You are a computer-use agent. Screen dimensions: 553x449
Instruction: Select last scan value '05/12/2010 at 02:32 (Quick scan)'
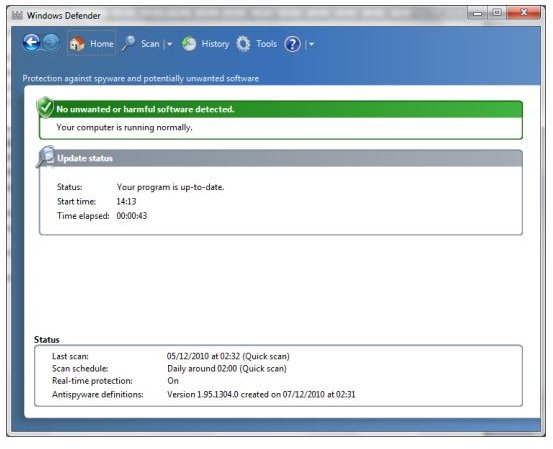tap(228, 356)
